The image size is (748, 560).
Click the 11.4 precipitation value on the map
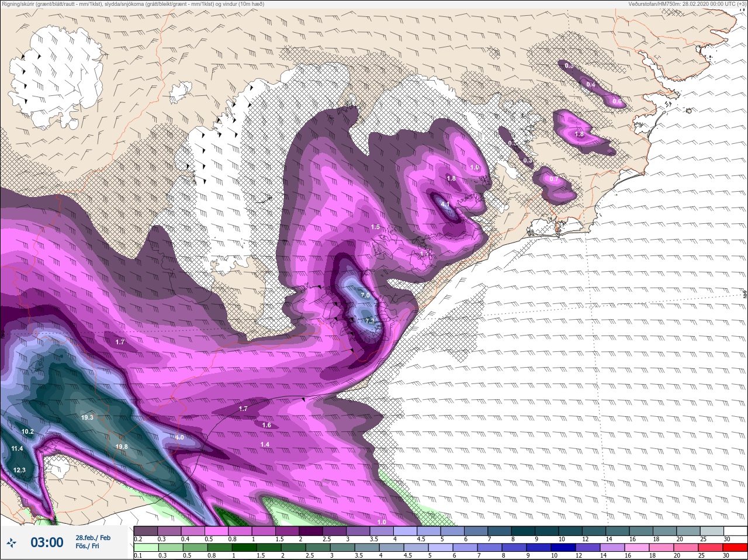click(17, 448)
